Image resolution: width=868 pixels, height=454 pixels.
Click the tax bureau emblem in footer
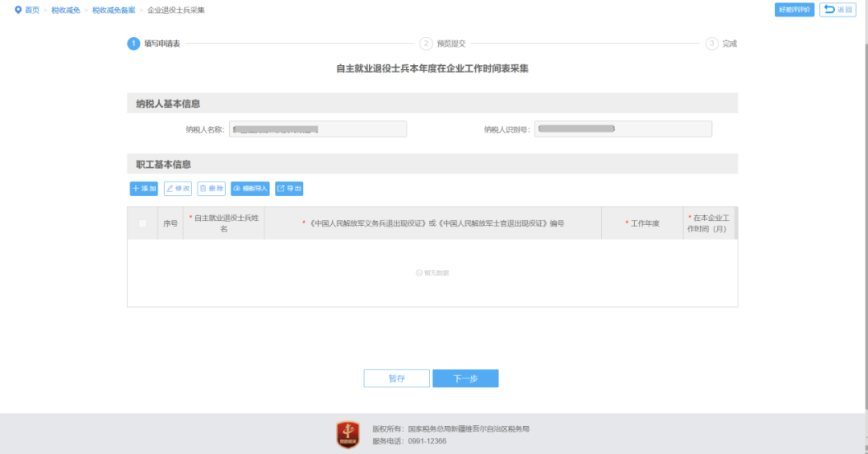(348, 435)
